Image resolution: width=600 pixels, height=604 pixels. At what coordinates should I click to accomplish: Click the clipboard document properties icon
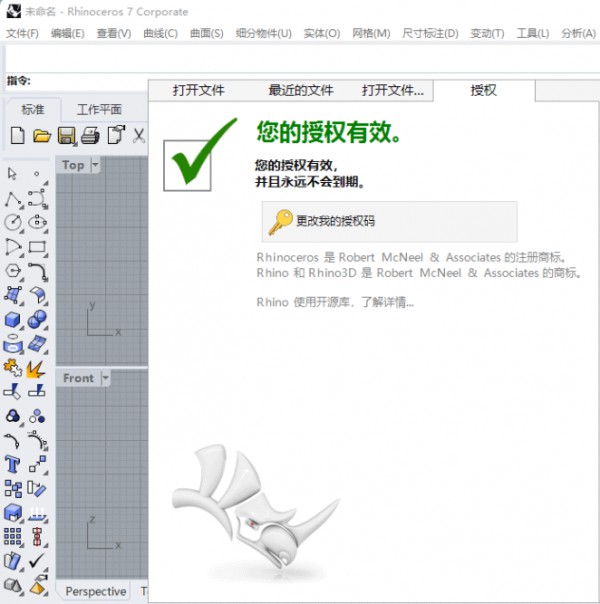[116, 135]
